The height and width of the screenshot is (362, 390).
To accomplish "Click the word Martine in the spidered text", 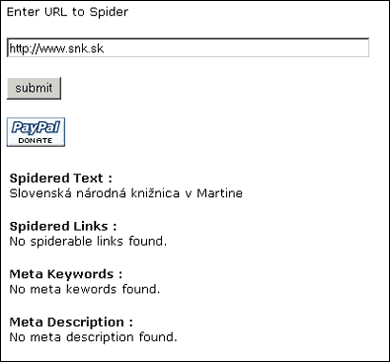I will (x=219, y=193).
